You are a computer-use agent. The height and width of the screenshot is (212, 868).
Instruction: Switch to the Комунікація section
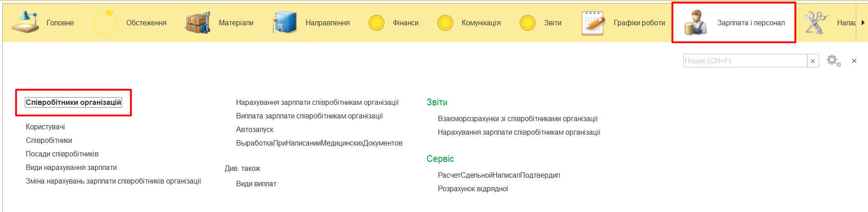click(481, 23)
